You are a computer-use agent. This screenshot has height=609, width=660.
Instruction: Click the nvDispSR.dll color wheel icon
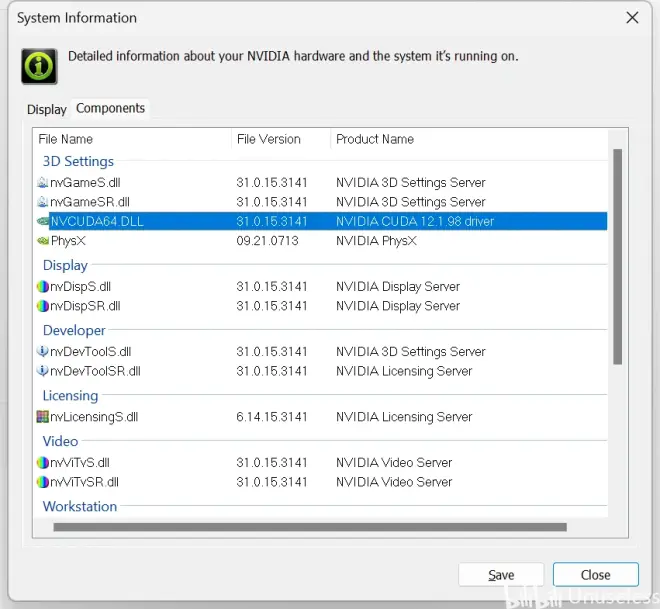pyautogui.click(x=43, y=306)
